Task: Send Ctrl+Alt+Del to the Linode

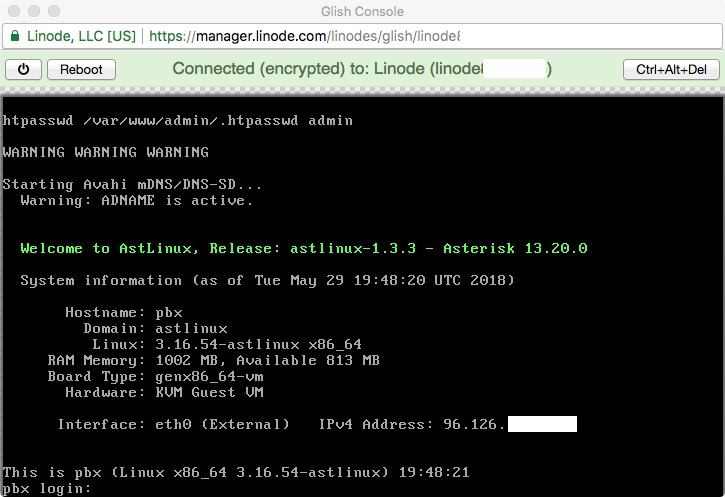Action: tap(671, 69)
